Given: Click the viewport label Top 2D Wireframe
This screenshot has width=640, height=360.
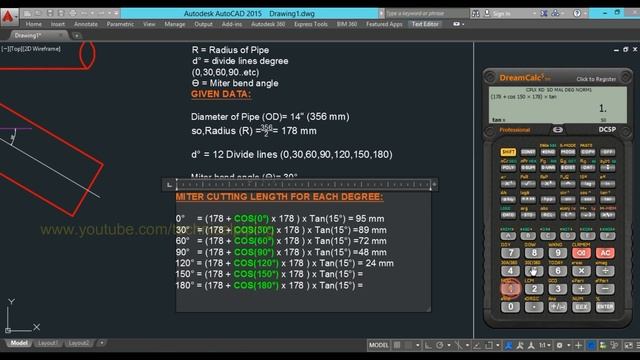Looking at the screenshot, I should coord(31,49).
